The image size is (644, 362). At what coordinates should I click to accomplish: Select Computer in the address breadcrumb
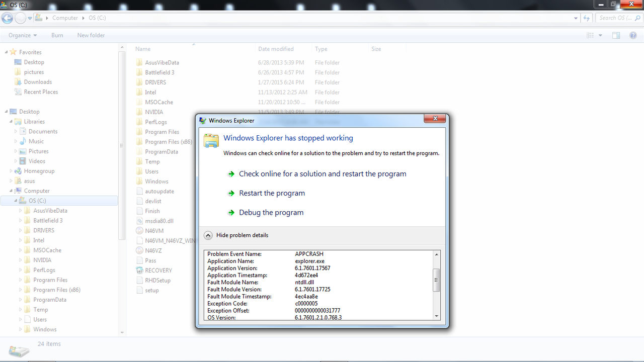pos(65,18)
